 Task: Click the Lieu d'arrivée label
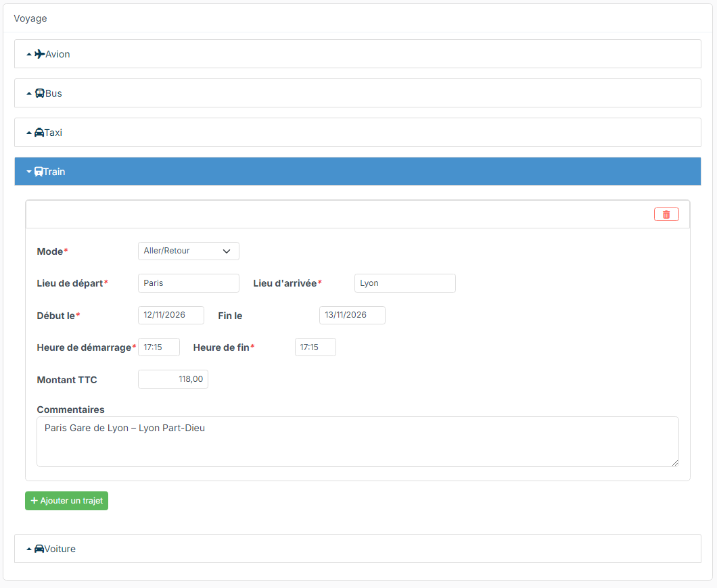click(285, 284)
